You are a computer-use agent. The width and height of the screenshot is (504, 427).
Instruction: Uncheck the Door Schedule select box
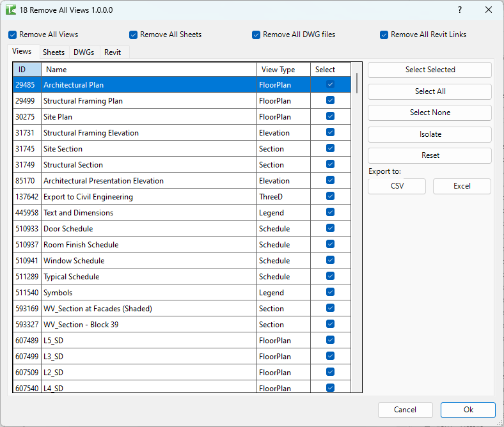coord(330,228)
